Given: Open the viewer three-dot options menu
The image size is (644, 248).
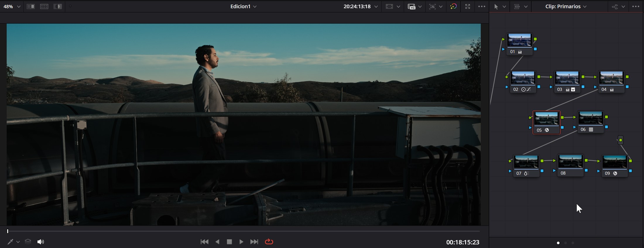Looking at the screenshot, I should coord(482,6).
